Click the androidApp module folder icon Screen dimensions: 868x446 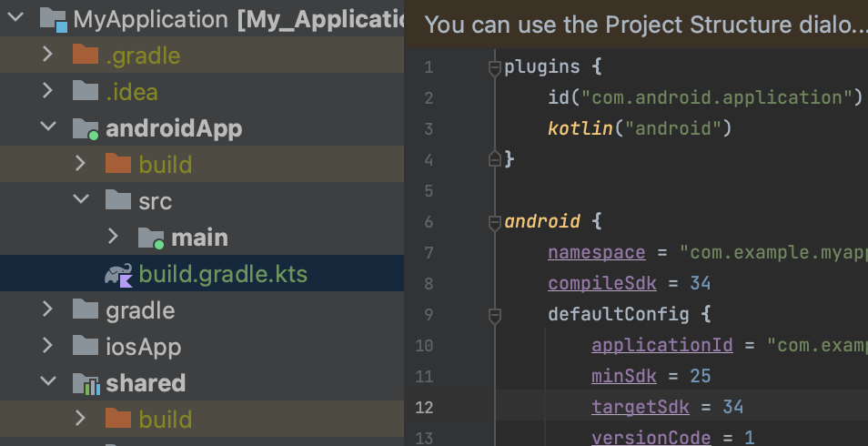[x=86, y=128]
